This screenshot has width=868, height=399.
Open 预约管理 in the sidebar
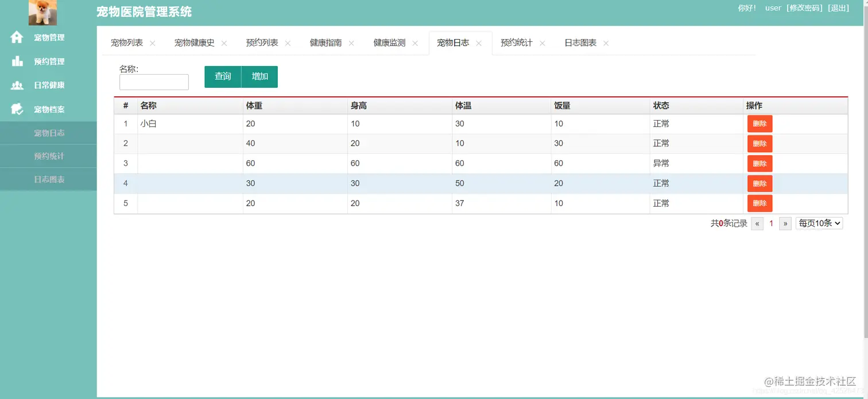[x=48, y=61]
